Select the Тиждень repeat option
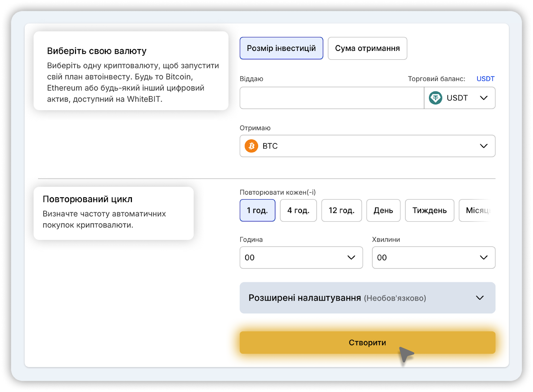533x392 pixels. pyautogui.click(x=429, y=210)
